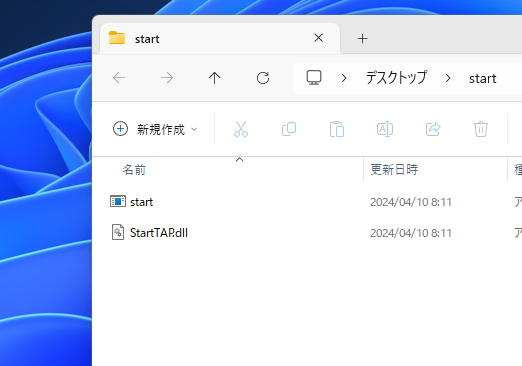Click the collapse chevron above 名前 column
Image resolution: width=522 pixels, height=366 pixels.
pyautogui.click(x=239, y=160)
